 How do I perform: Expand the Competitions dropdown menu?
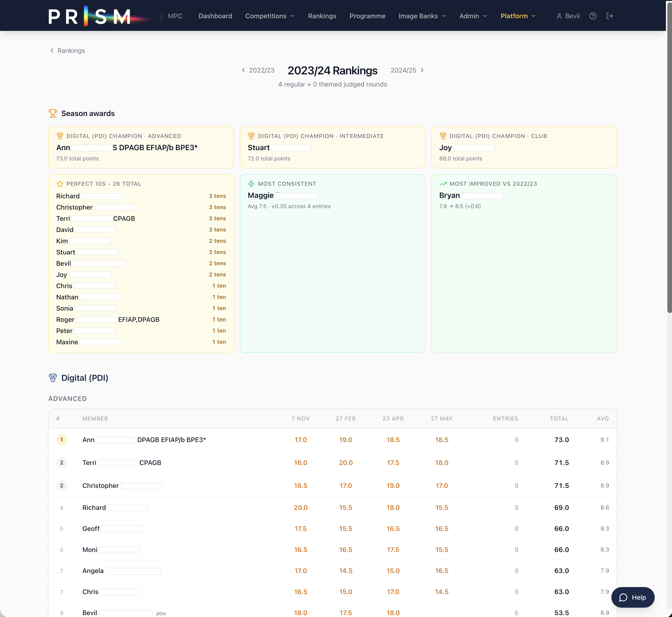point(270,16)
